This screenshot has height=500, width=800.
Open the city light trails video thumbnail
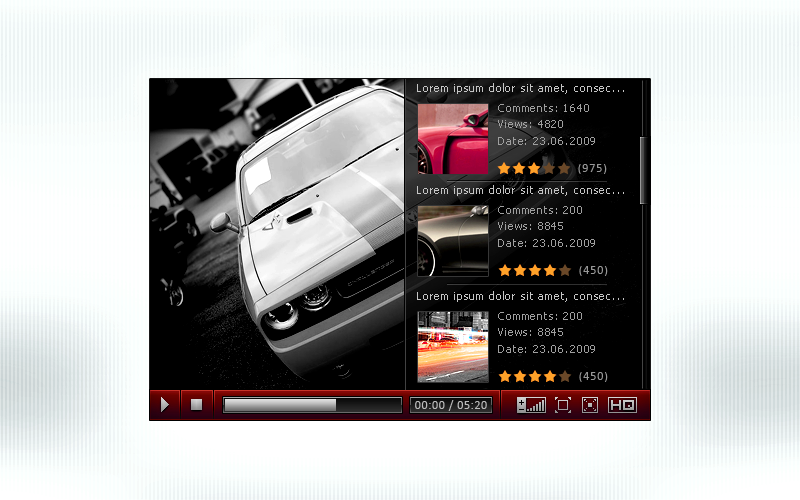(452, 347)
